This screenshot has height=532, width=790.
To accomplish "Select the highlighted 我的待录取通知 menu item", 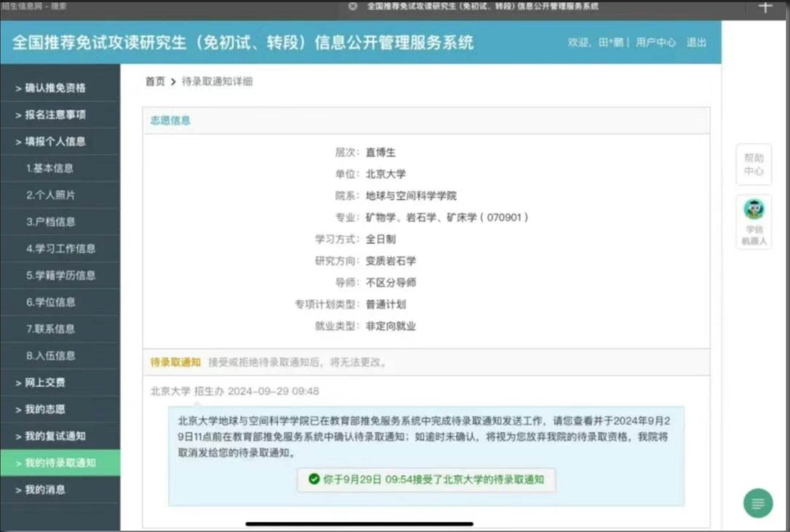I will point(60,463).
